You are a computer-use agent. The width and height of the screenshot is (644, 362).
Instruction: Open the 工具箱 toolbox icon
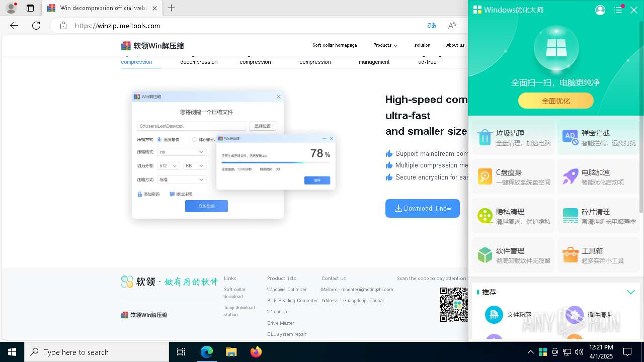tap(570, 255)
